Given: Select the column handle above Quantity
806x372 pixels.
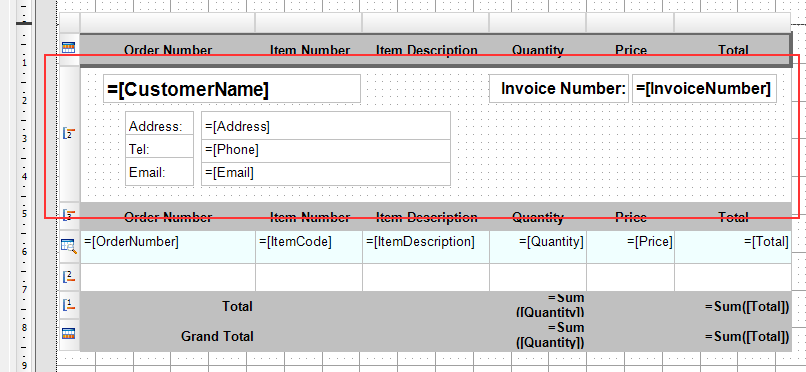Looking at the screenshot, I should [x=538, y=23].
